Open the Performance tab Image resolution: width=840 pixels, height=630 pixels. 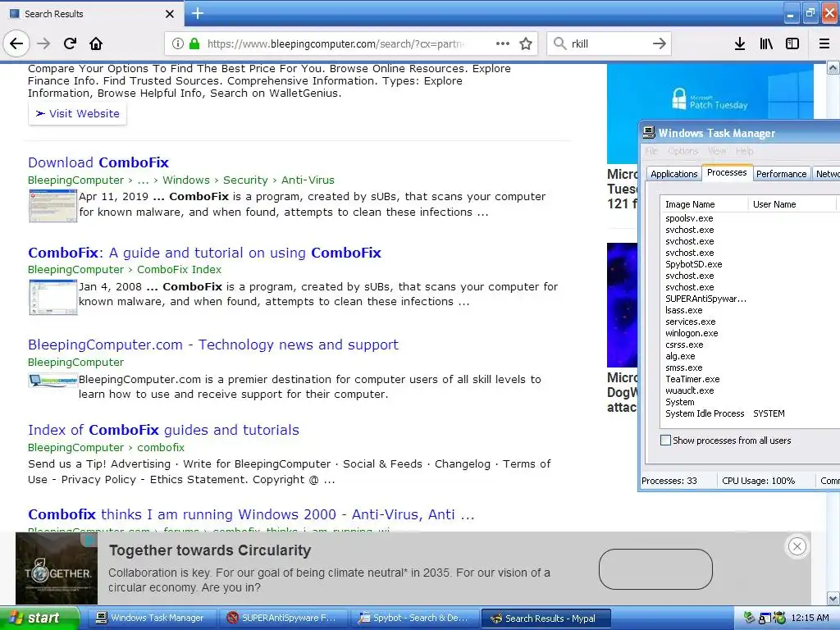[781, 174]
